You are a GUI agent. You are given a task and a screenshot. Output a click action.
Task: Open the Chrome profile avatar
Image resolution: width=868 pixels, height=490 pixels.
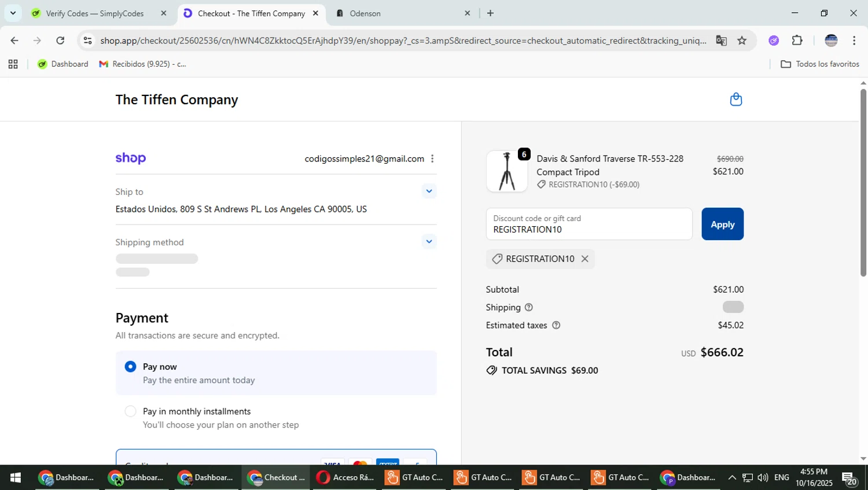pos(831,40)
